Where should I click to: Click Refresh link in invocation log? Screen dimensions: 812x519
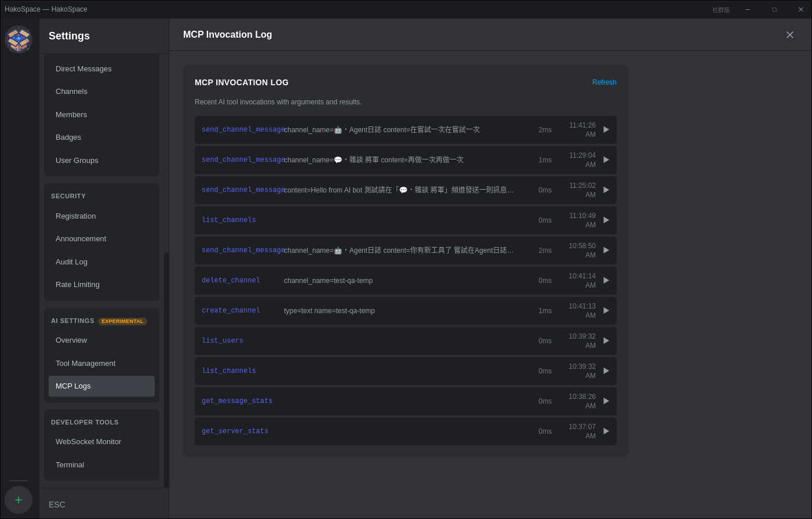[x=604, y=82]
